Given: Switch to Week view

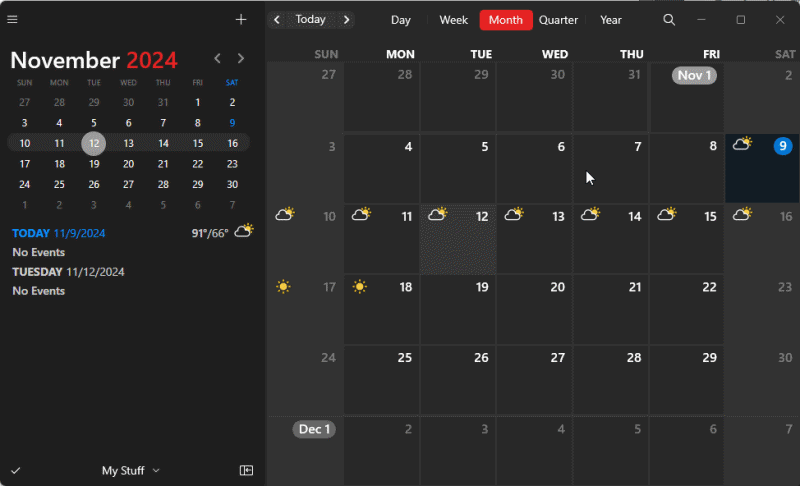Looking at the screenshot, I should [x=454, y=20].
